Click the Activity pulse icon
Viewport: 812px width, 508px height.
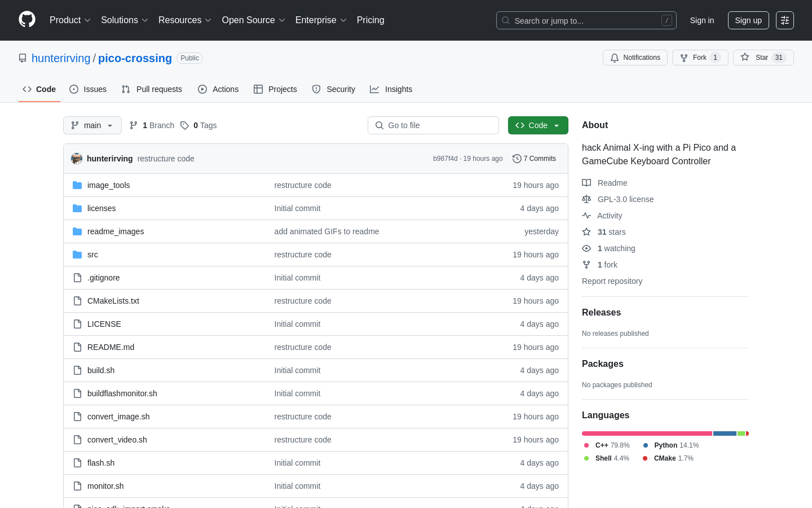(x=586, y=216)
